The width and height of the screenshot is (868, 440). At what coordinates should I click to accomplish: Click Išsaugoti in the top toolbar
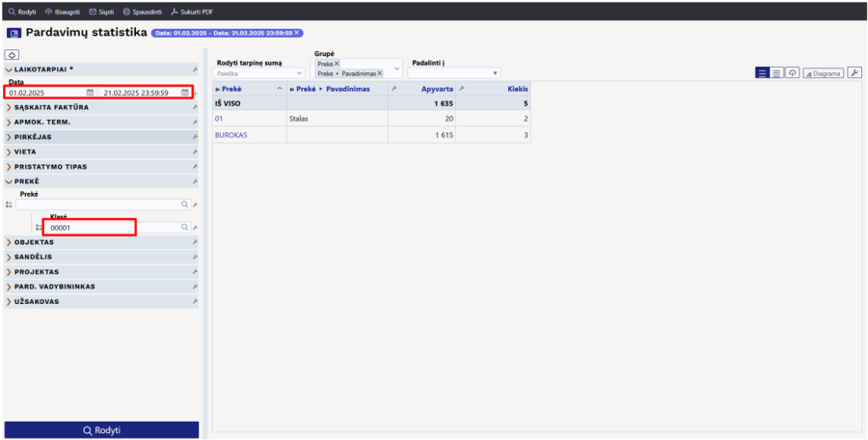[x=62, y=12]
